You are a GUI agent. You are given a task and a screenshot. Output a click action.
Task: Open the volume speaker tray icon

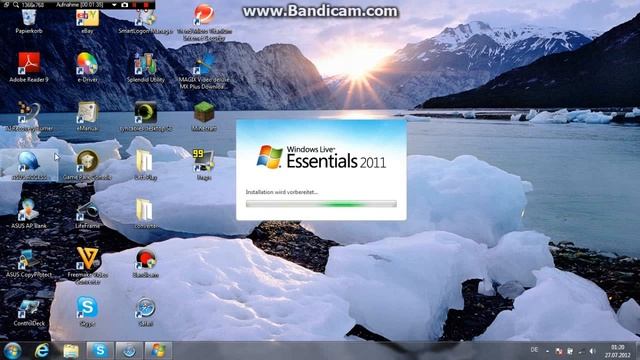coord(592,351)
